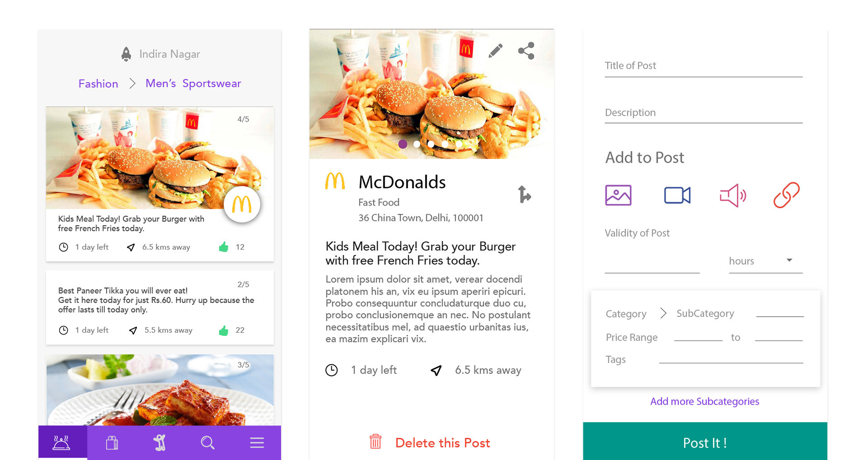The width and height of the screenshot is (868, 460).
Task: Open the search icon in bottom bar
Action: (x=208, y=442)
